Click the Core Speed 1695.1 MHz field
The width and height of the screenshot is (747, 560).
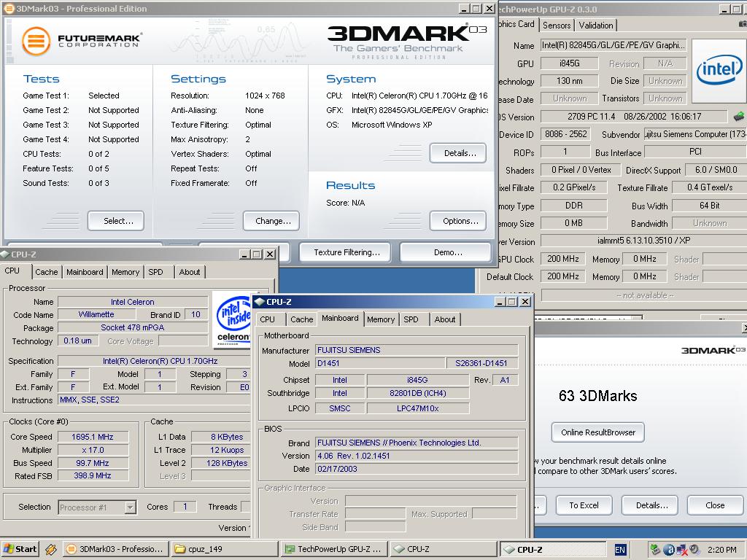click(93, 437)
